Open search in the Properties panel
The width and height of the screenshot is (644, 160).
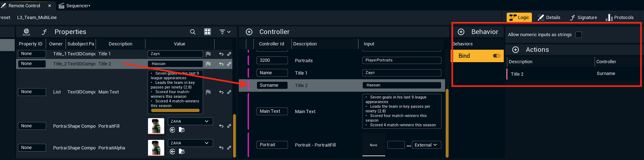pyautogui.click(x=192, y=32)
